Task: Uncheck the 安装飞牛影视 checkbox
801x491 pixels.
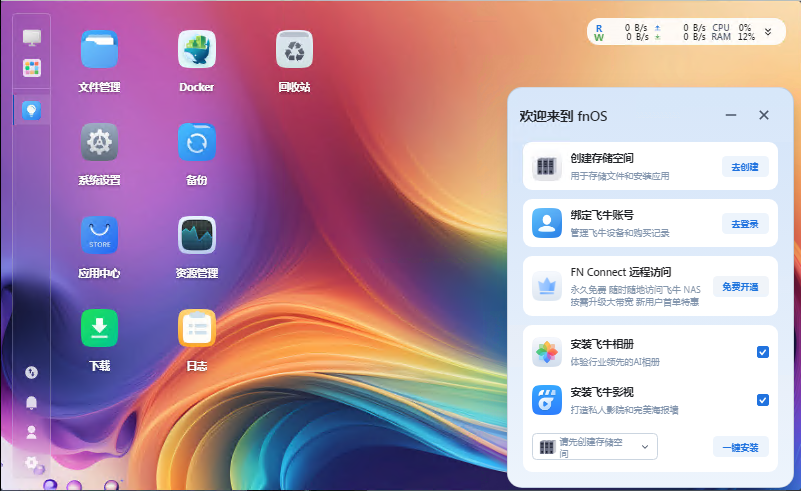Action: tap(763, 400)
